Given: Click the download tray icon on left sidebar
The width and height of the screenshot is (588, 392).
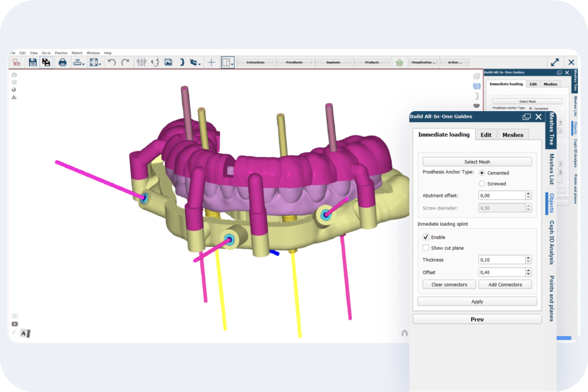Looking at the screenshot, I should coord(14,97).
